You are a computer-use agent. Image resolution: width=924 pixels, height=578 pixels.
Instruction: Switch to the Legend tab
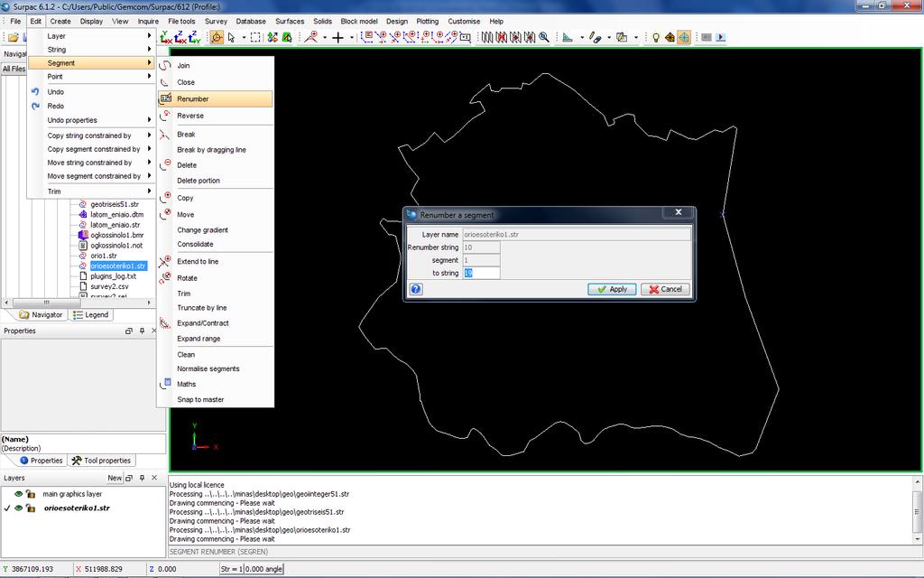point(91,315)
